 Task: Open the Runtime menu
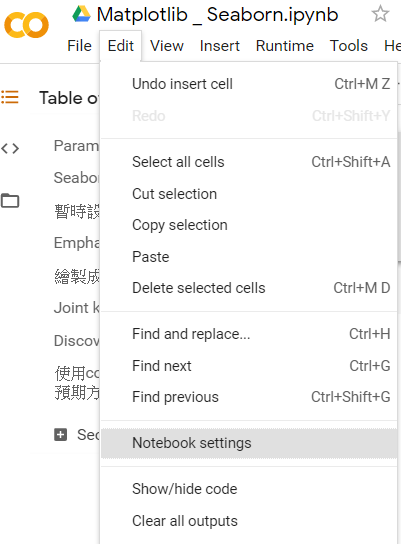pos(285,46)
